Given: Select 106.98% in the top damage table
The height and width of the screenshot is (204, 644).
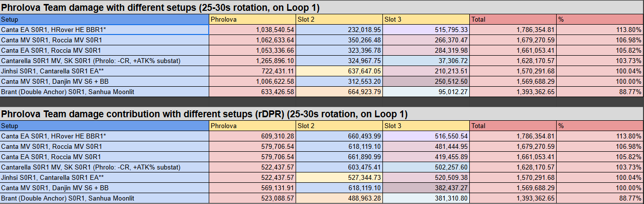Looking at the screenshot, I should click(600, 40).
